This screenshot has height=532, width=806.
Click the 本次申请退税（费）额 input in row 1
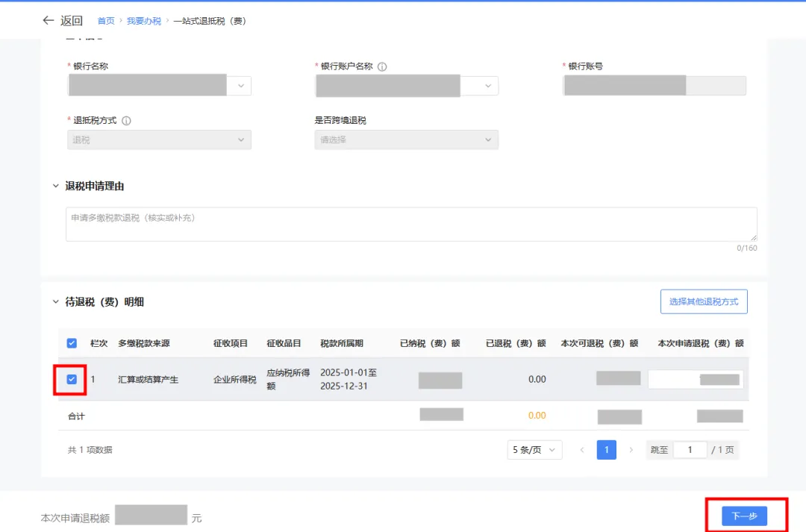pos(696,379)
